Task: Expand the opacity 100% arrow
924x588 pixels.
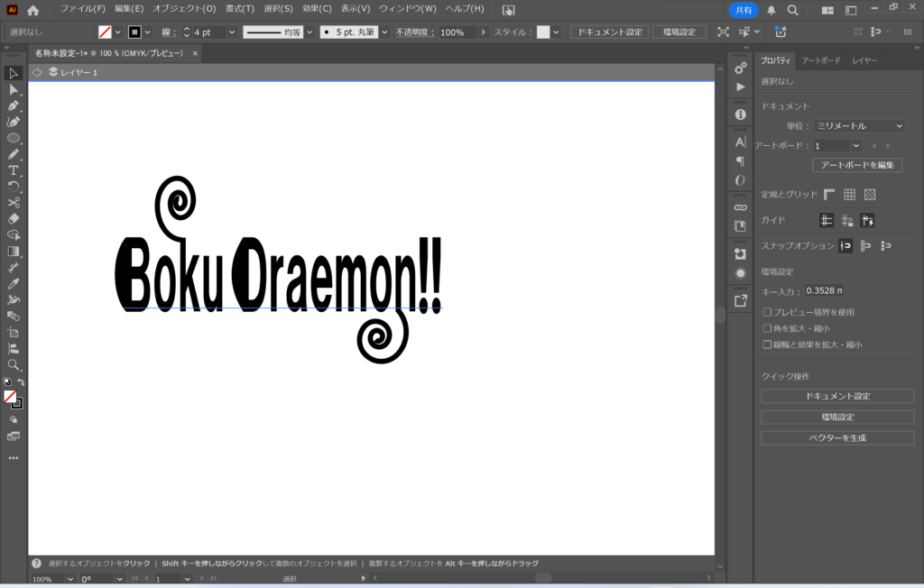Action: tap(484, 32)
